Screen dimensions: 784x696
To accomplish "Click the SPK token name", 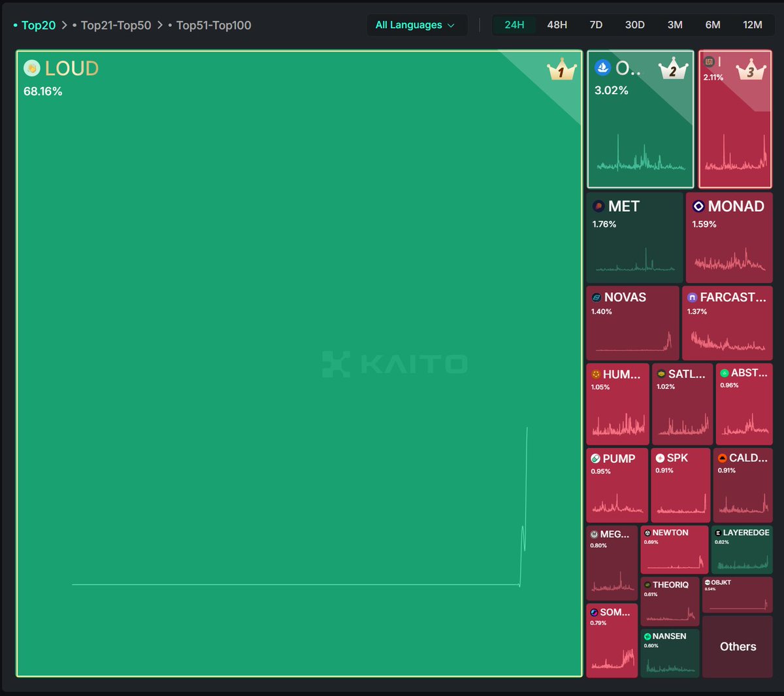I will (678, 458).
